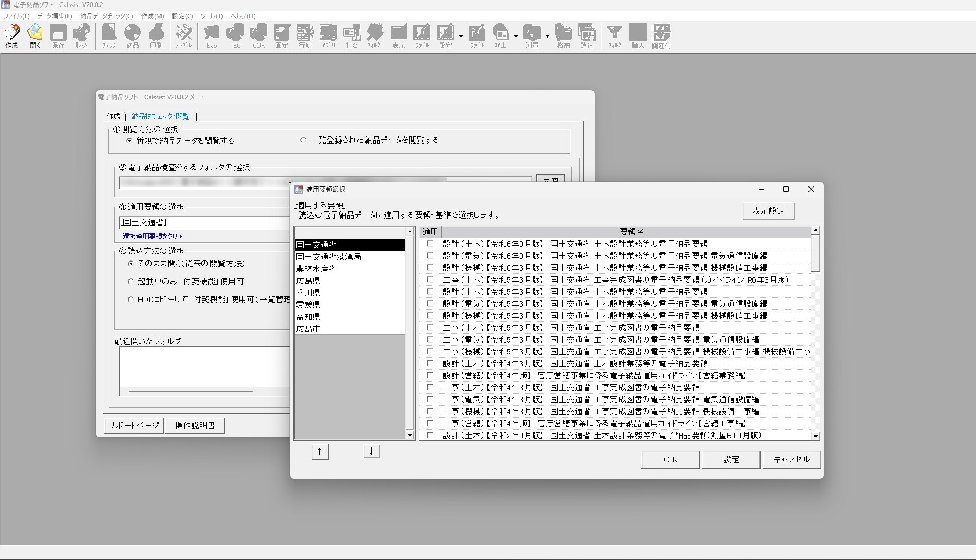Click the 格納 toolbar icon
The image size is (976, 560).
pos(563,36)
